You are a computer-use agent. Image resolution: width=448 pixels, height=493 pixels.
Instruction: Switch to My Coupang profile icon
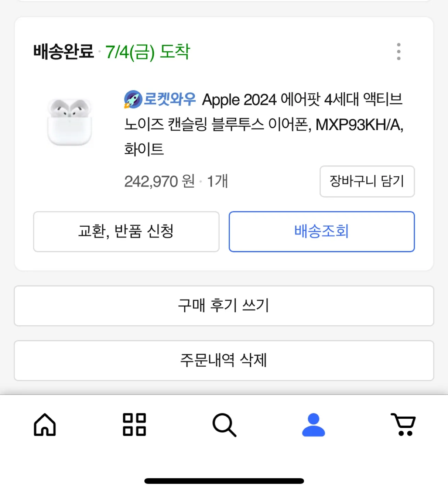(x=313, y=425)
